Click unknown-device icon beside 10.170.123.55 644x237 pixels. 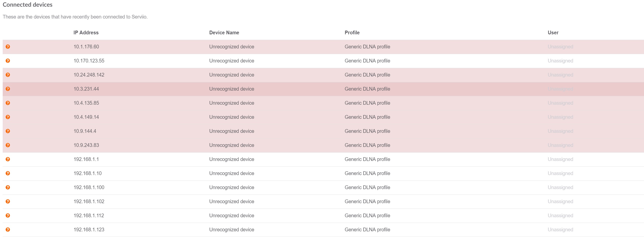tap(8, 60)
